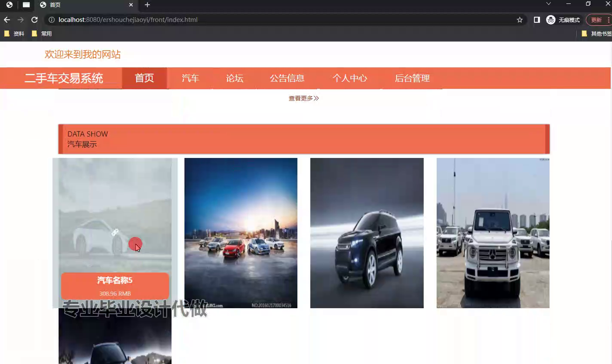Close the 首页 browser tab
The height and width of the screenshot is (364, 612).
(x=131, y=5)
